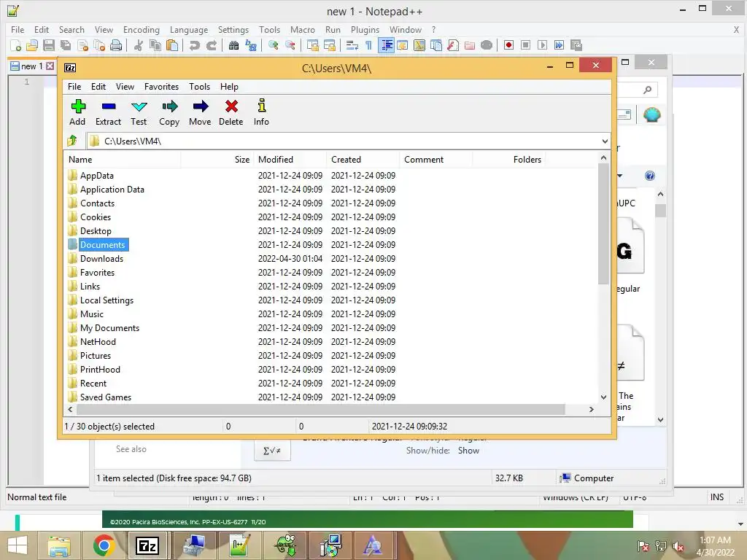Viewport: 747px width, 560px height.
Task: Click the playback macro icon
Action: click(x=542, y=45)
